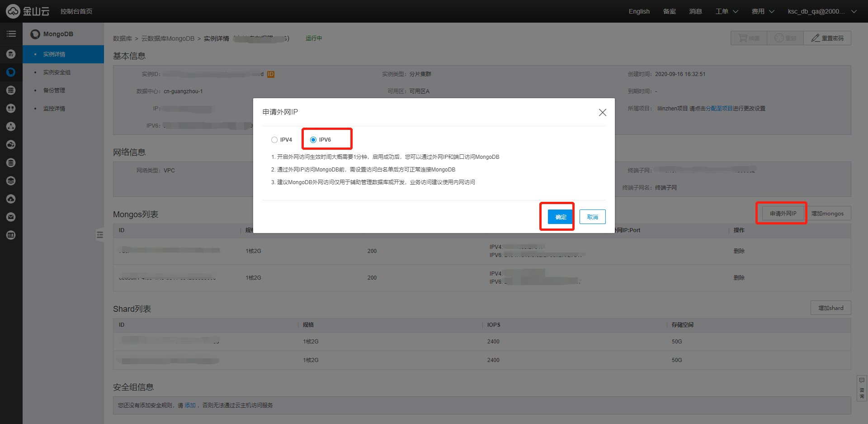This screenshot has width=868, height=424.
Task: Click the envelope mail service icon
Action: tap(11, 217)
